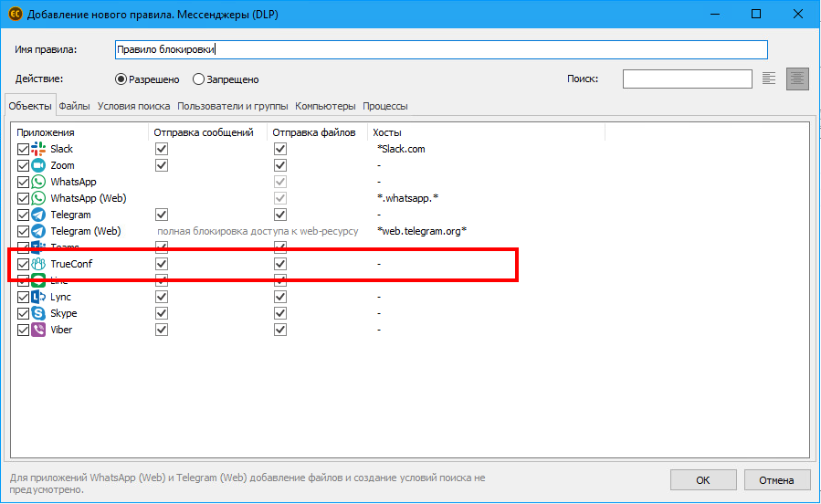Switch to the Файлы tab
This screenshot has height=504, width=821.
click(74, 106)
